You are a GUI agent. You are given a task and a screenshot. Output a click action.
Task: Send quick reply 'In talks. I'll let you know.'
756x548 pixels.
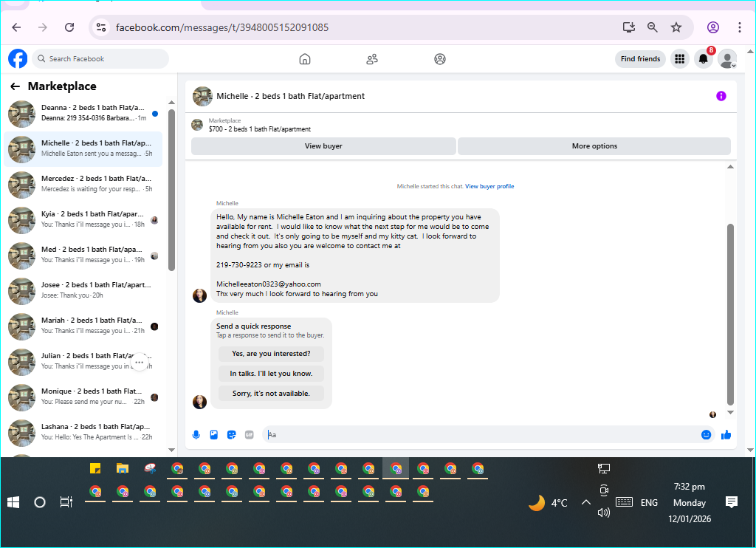[x=271, y=374]
